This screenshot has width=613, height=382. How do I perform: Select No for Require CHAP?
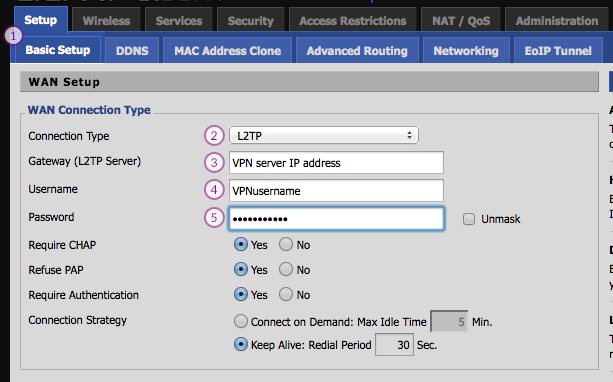(x=286, y=244)
